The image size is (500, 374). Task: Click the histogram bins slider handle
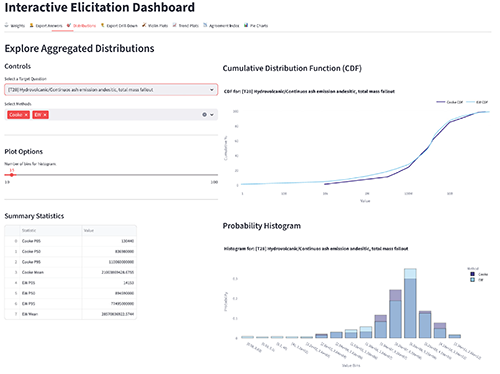point(12,175)
